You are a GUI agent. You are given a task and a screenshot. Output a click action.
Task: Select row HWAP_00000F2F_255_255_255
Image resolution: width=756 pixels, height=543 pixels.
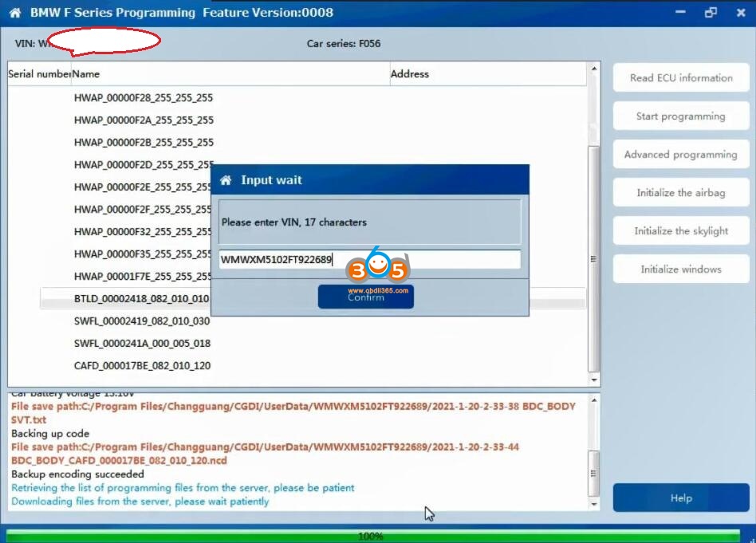click(142, 209)
